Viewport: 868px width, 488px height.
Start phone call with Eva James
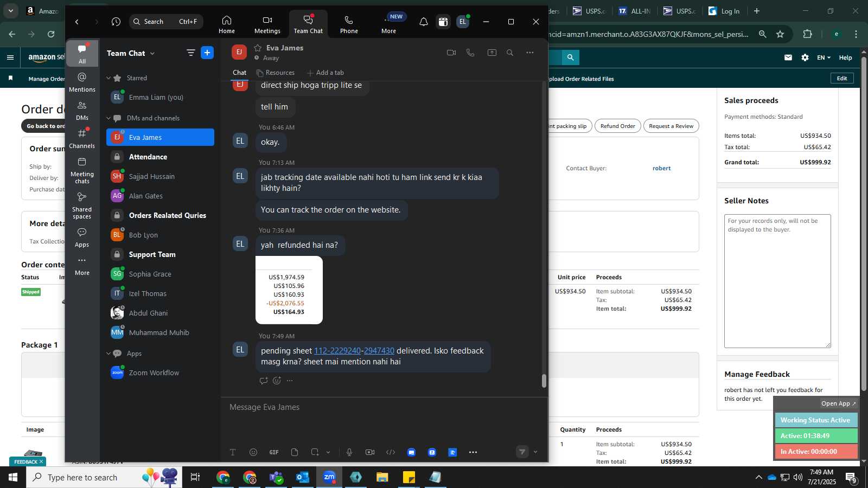[470, 53]
